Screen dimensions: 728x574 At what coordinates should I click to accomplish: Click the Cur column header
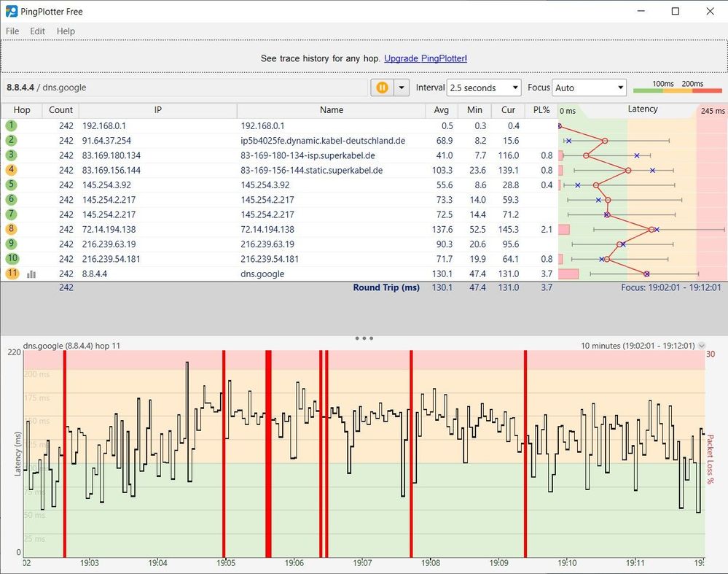point(508,110)
